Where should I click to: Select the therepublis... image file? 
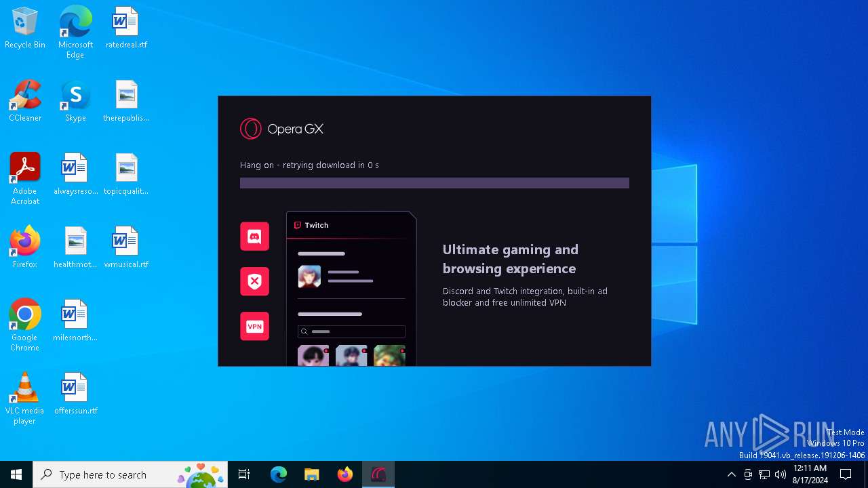pyautogui.click(x=126, y=101)
